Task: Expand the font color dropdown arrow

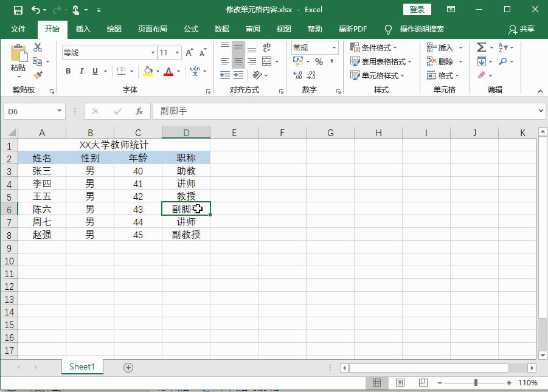Action: click(178, 72)
